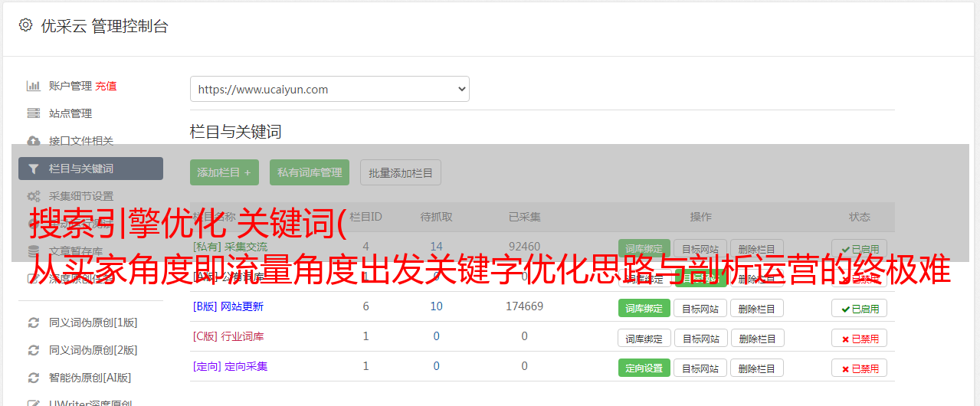
Task: Click the server icon for 站点管理
Action: click(33, 113)
